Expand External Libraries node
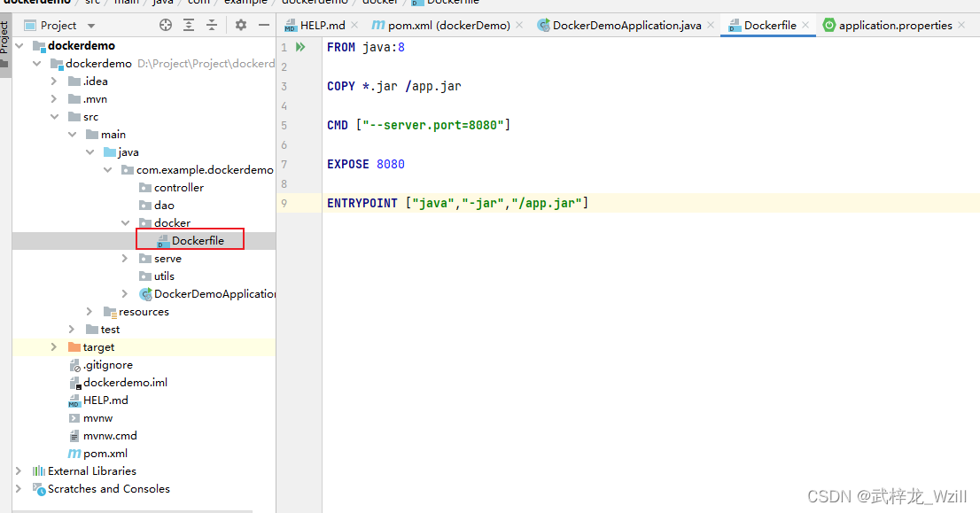Screen dimensions: 980x513 coord(18,471)
